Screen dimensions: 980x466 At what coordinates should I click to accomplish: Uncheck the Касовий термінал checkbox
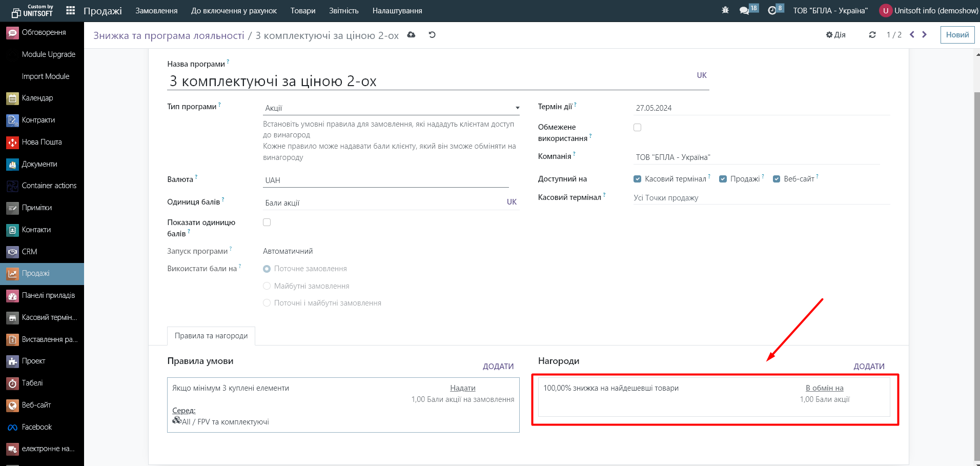637,179
